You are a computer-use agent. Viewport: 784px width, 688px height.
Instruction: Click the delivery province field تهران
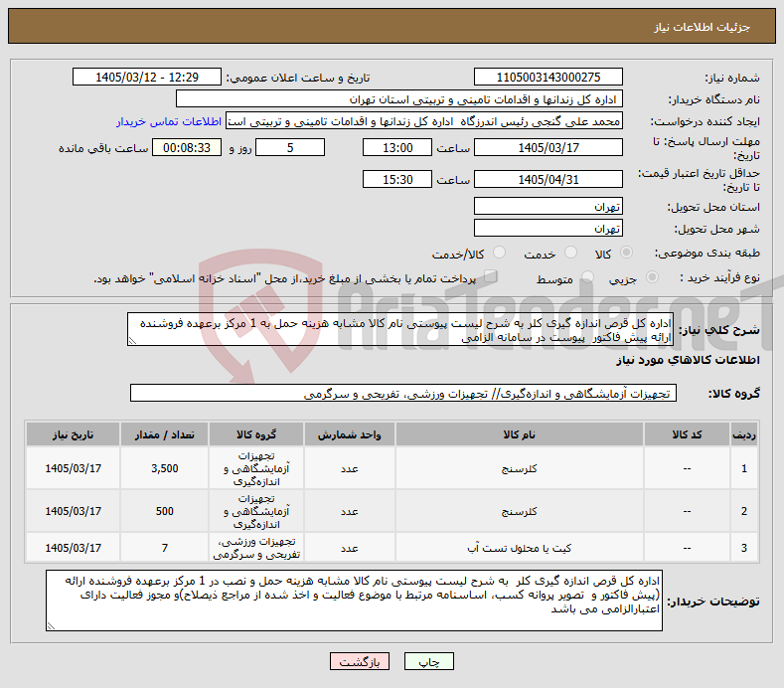tap(548, 206)
